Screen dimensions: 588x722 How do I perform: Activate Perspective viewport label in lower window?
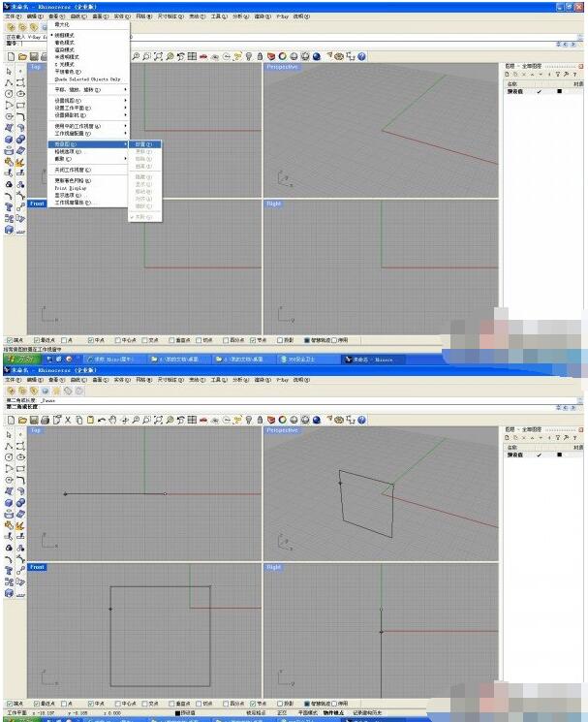(282, 430)
